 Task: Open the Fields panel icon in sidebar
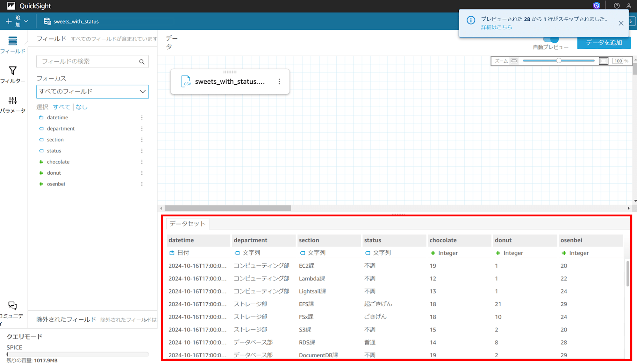(13, 41)
